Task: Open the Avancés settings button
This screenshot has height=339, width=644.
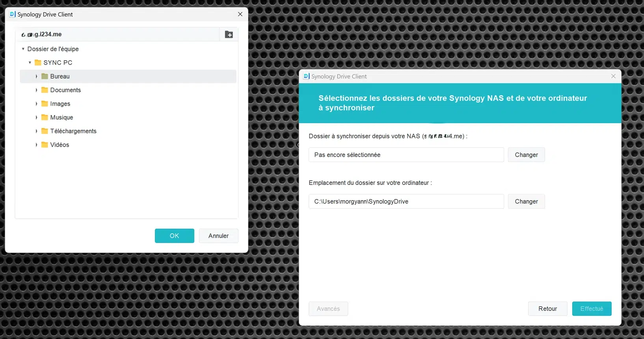Action: tap(328, 309)
